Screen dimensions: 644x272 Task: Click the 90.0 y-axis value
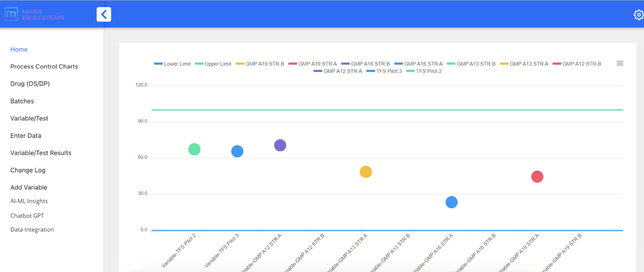(142, 121)
